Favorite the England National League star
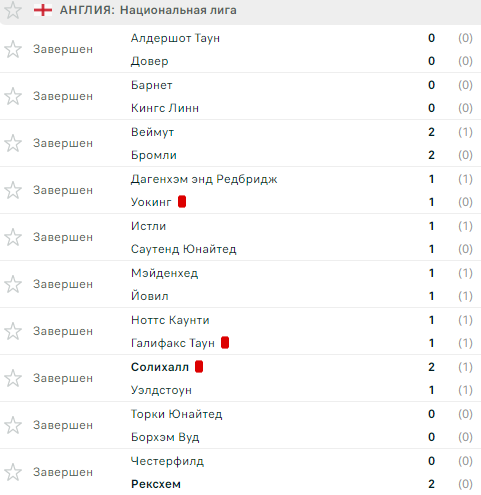This screenshot has width=481, height=495. (x=13, y=10)
